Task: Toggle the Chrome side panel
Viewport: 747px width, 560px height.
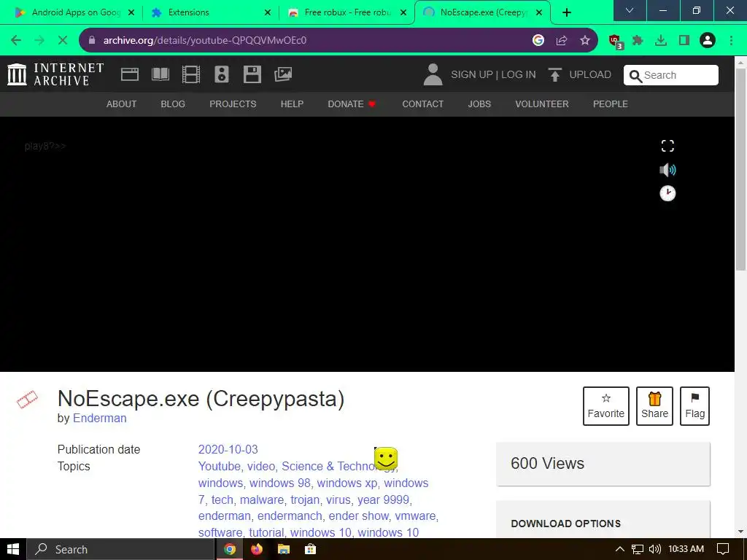Action: click(x=684, y=41)
